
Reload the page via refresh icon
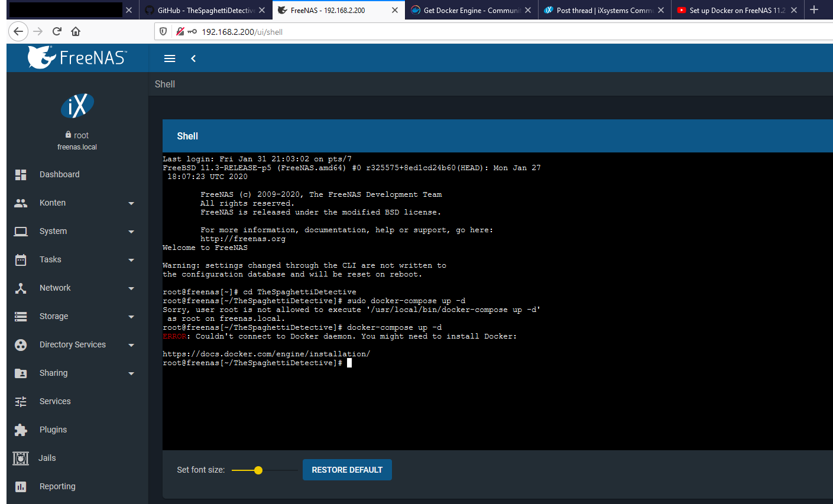pyautogui.click(x=57, y=31)
